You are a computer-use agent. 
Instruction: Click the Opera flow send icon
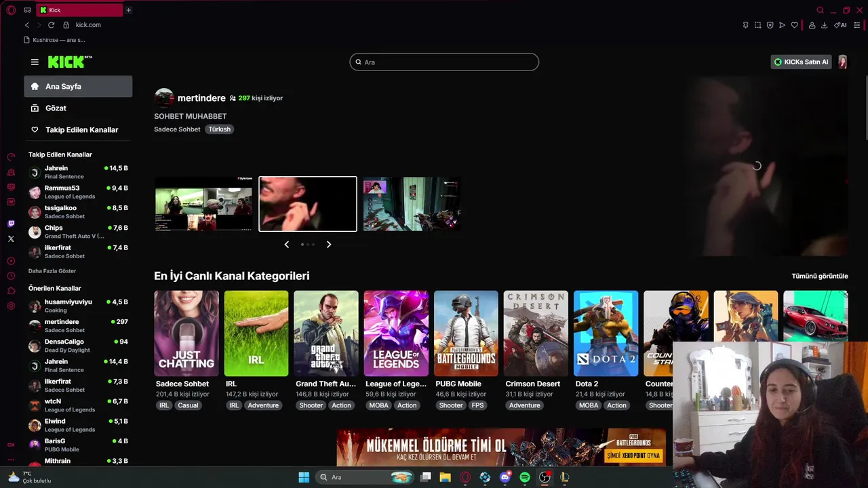(783, 25)
